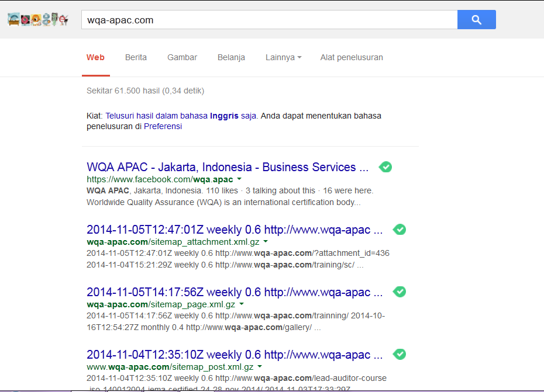Click snippet line containing /trainning/ 2014-10-

tap(236, 315)
